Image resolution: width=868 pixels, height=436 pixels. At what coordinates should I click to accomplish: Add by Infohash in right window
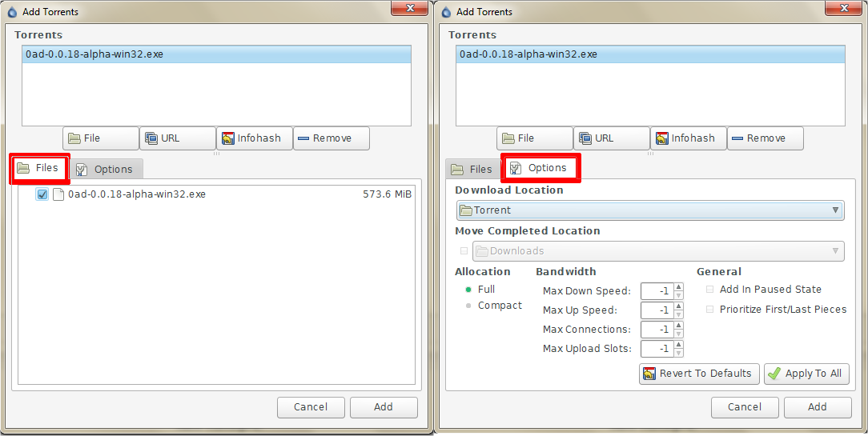(x=689, y=138)
